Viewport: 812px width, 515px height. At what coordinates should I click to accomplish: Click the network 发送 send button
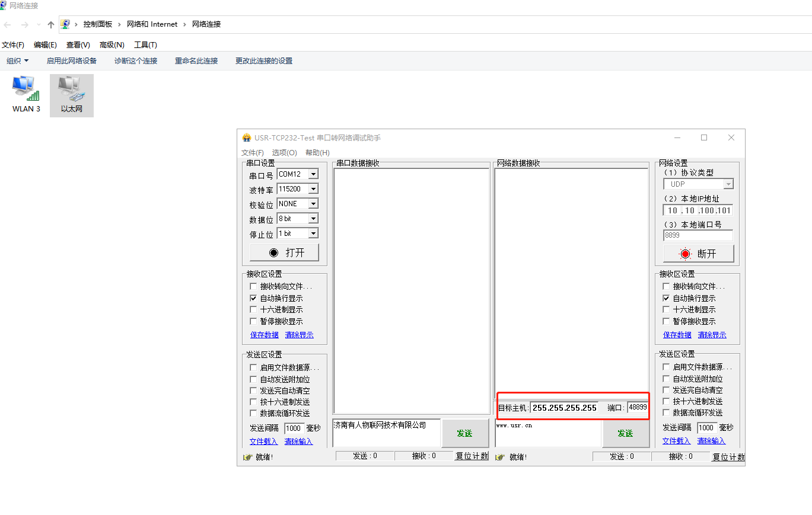point(625,433)
